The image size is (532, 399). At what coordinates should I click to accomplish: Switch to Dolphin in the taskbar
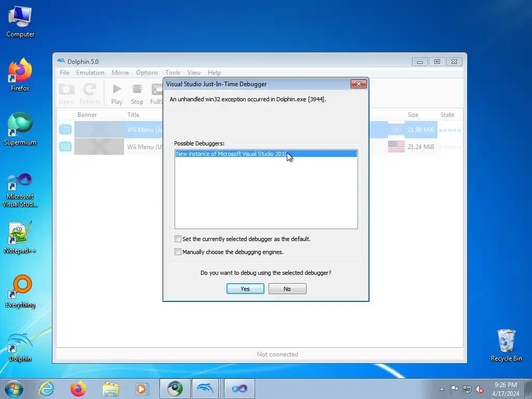coord(205,389)
